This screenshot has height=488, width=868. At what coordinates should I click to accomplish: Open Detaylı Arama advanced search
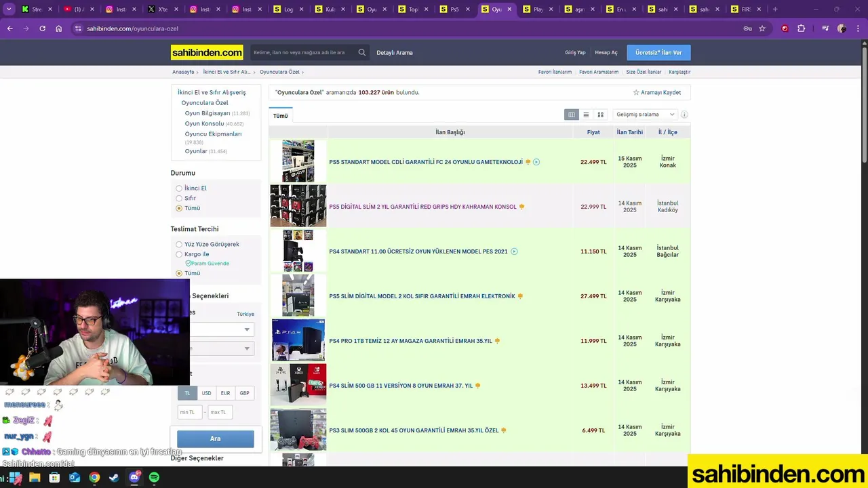click(x=395, y=53)
